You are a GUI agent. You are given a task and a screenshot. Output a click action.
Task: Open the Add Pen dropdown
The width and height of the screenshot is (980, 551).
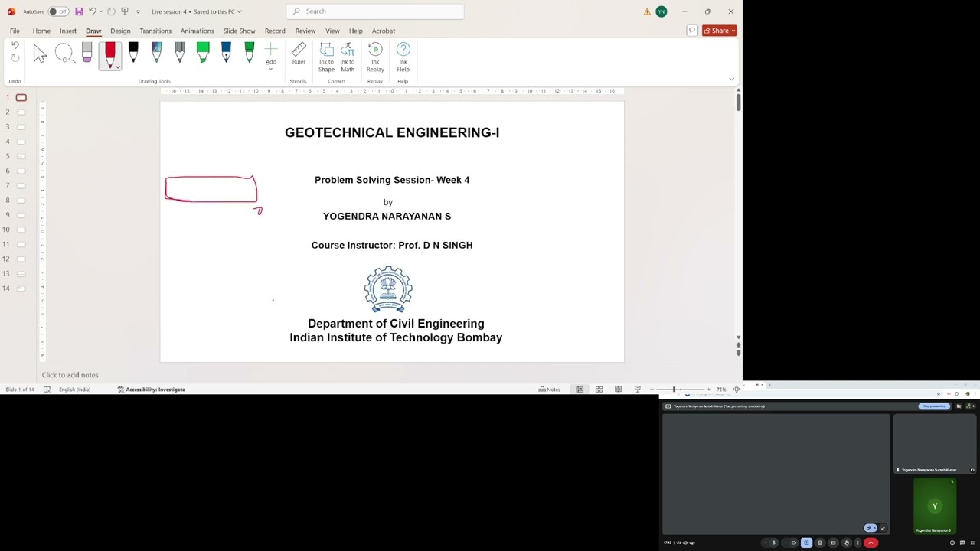pos(270,57)
